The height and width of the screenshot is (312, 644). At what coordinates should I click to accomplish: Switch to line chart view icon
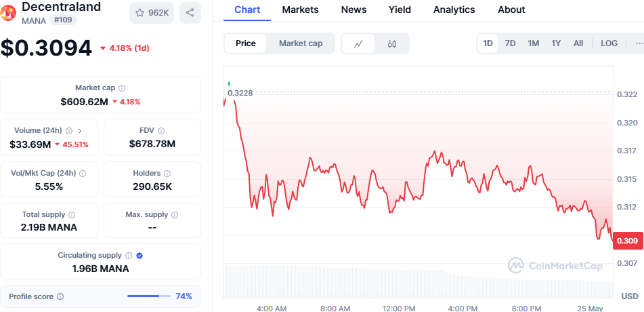pos(358,43)
